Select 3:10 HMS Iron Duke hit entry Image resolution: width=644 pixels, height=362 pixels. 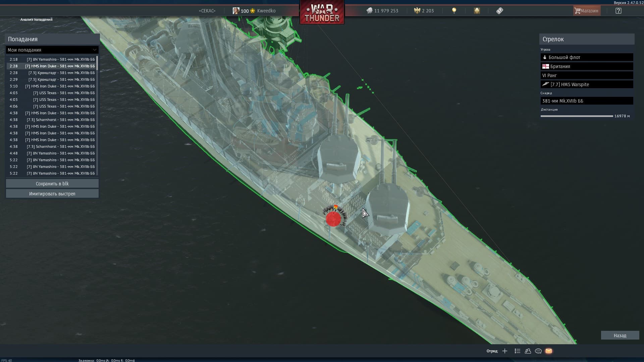51,86
